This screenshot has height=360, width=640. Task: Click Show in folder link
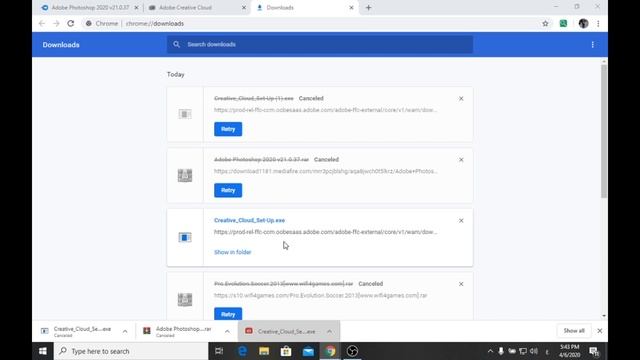click(233, 252)
